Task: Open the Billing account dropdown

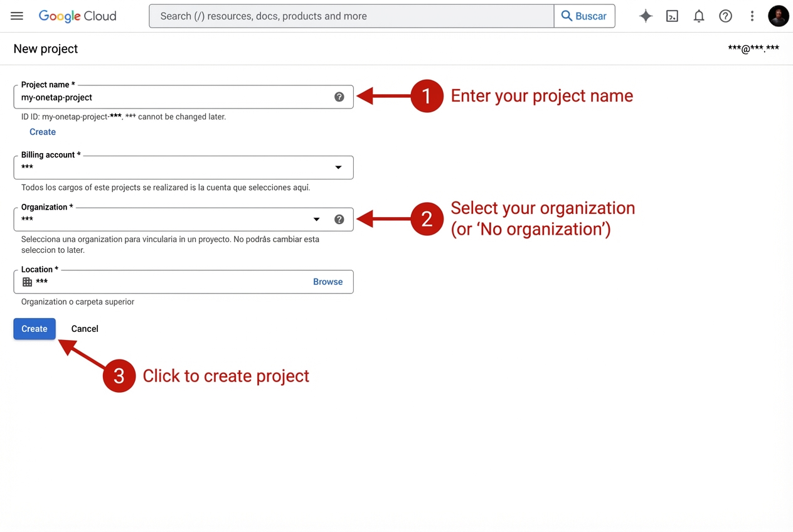Action: [x=338, y=168]
